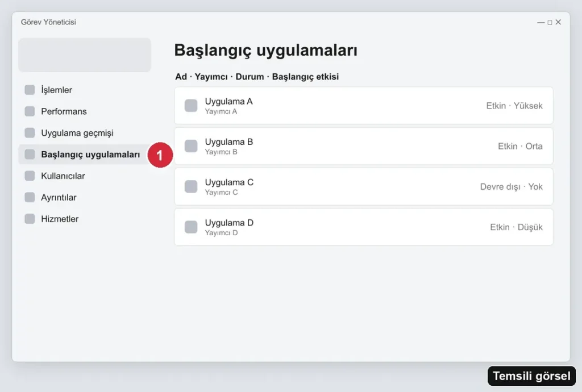582x392 pixels.
Task: Select the Uygulama B name
Action: coord(228,142)
